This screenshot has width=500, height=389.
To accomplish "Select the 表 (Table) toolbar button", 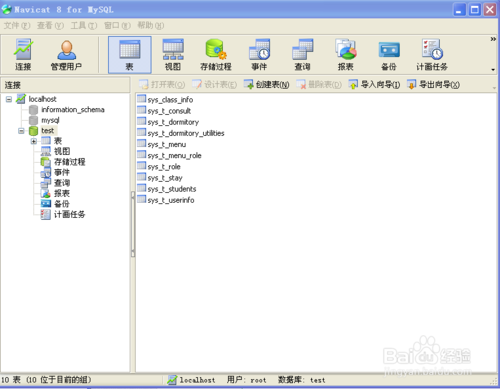I will 130,55.
